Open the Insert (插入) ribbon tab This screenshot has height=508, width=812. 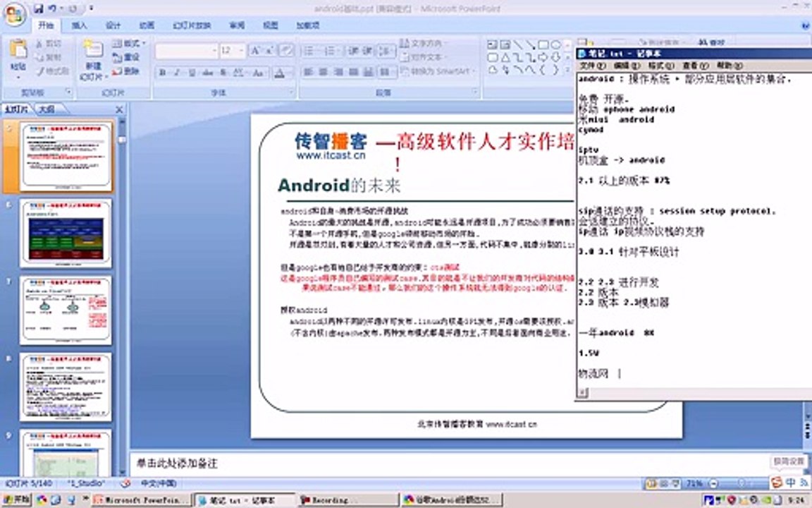click(x=79, y=25)
